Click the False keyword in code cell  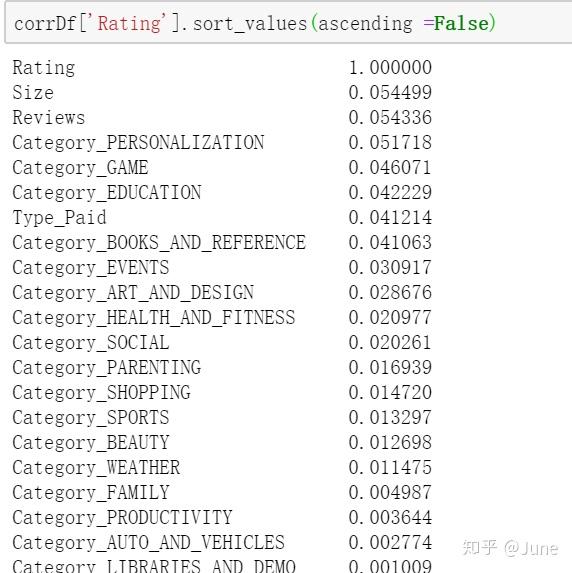pyautogui.click(x=461, y=23)
